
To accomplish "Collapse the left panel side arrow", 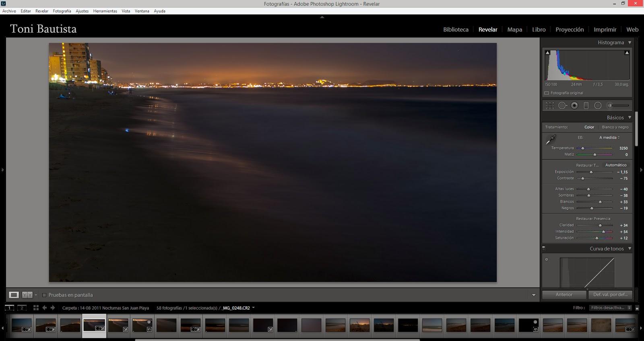I will coord(2,170).
